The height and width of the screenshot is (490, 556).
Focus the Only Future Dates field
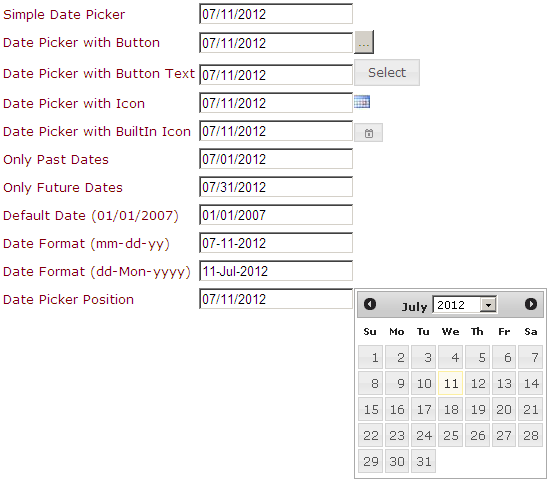276,187
